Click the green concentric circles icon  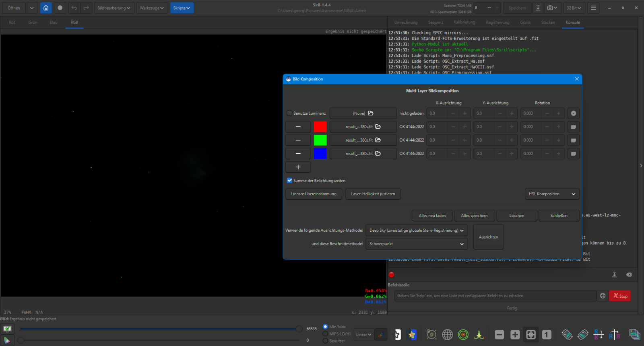(463, 334)
